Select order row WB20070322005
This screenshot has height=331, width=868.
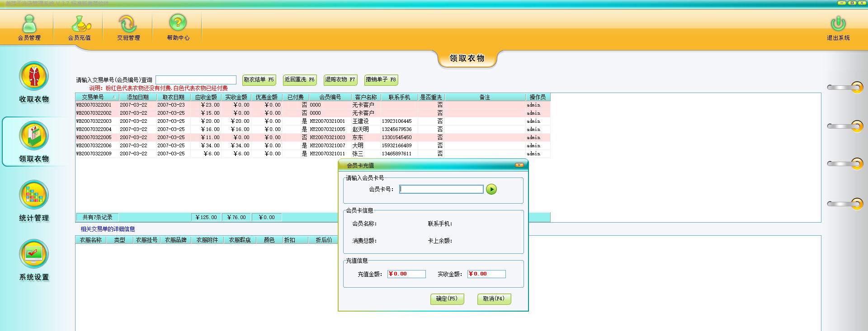pyautogui.click(x=313, y=137)
